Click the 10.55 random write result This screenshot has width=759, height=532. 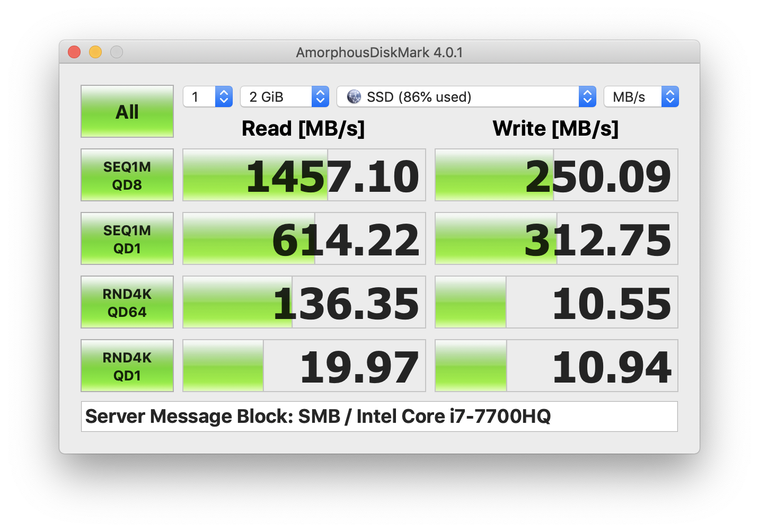(x=557, y=302)
